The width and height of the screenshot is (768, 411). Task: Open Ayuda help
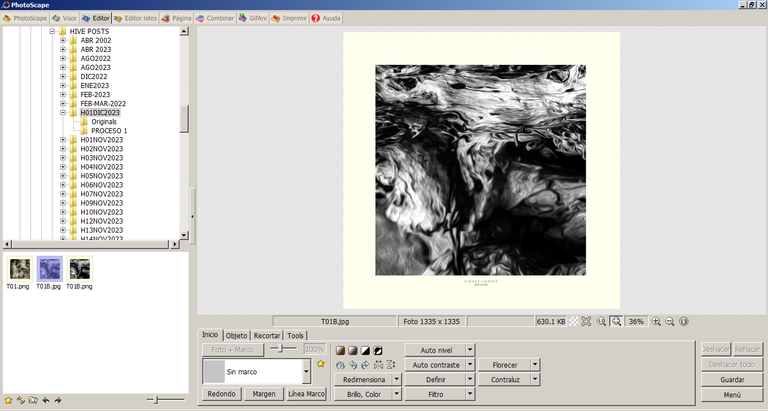[326, 18]
